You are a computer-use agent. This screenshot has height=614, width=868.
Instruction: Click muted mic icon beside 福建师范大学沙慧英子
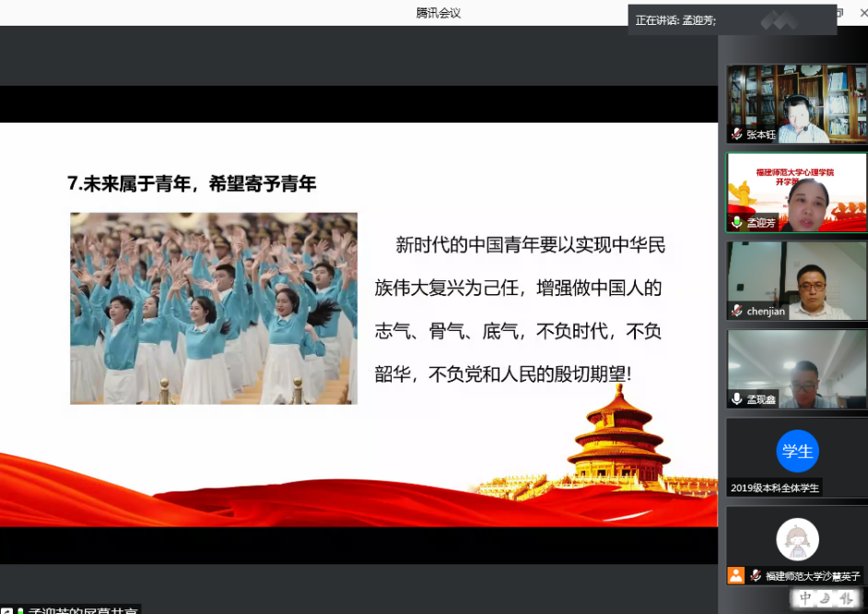pyautogui.click(x=756, y=575)
